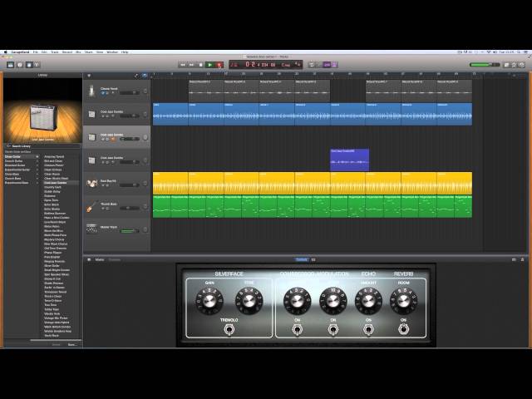532x399 pixels.
Task: Open the Help menu
Action: click(x=125, y=52)
